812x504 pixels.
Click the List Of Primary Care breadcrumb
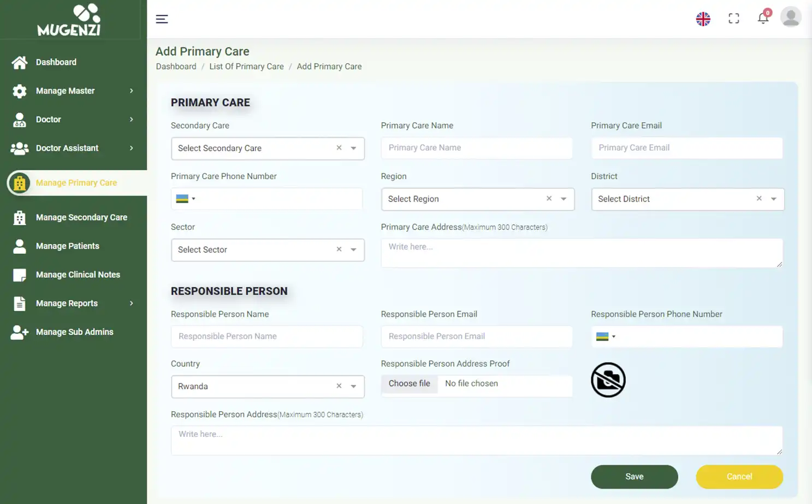coord(246,67)
